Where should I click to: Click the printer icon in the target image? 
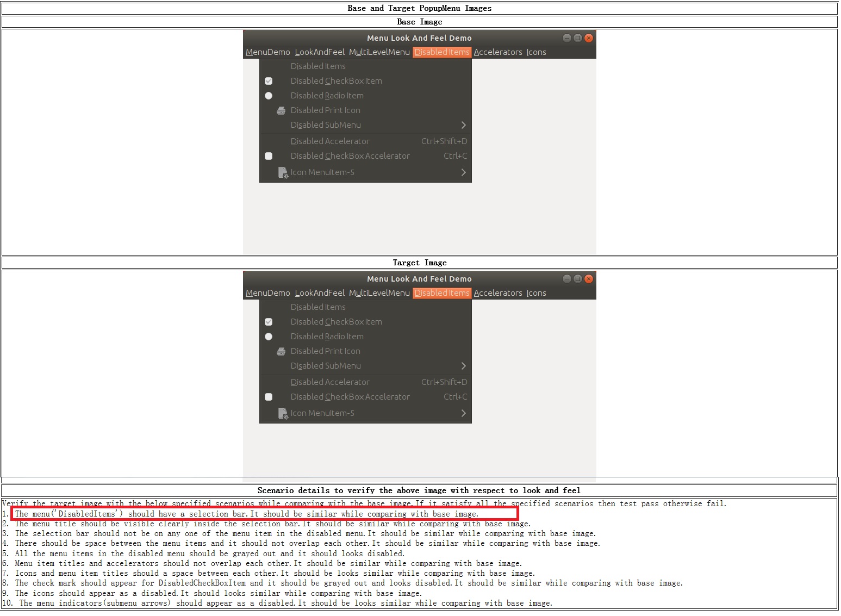(x=281, y=351)
